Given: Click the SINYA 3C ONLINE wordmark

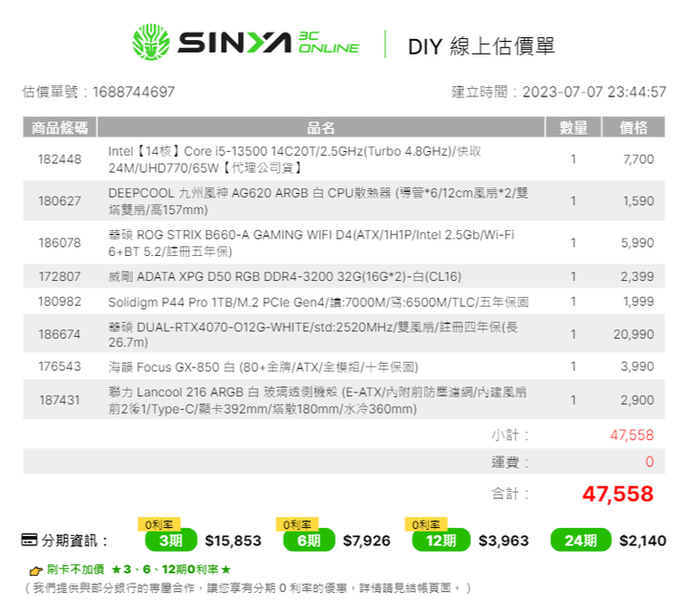Looking at the screenshot, I should click(x=269, y=43).
